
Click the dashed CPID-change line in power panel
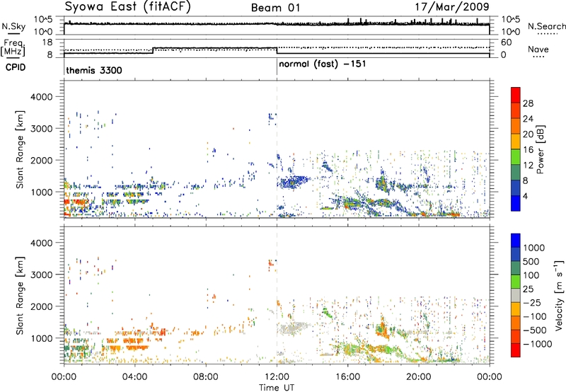click(277, 149)
